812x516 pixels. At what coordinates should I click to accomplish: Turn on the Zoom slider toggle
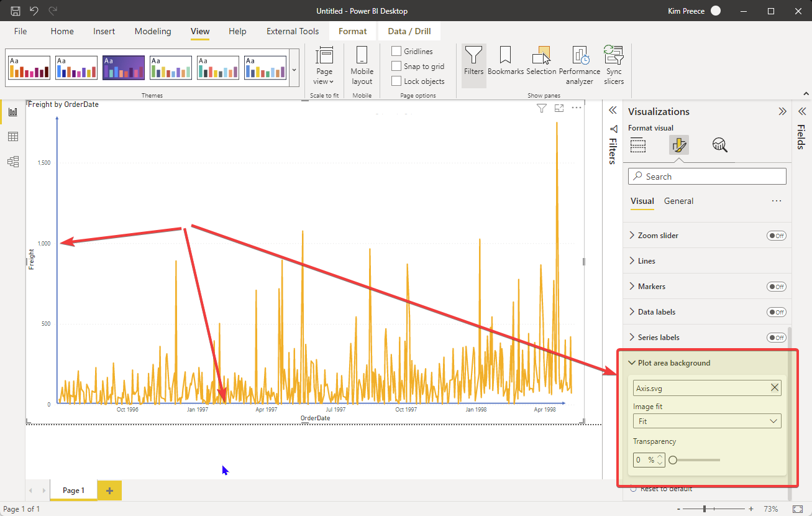[x=776, y=236]
